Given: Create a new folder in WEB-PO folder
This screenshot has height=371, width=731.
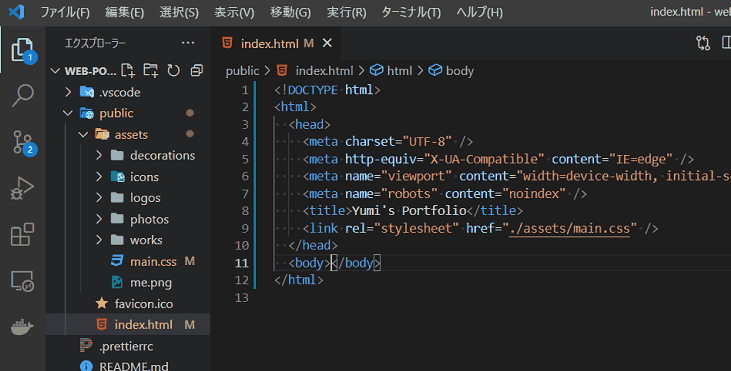Looking at the screenshot, I should (150, 70).
